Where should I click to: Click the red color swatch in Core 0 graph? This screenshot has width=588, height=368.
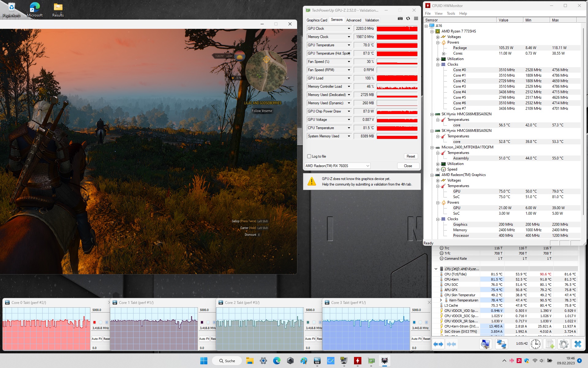click(x=95, y=322)
